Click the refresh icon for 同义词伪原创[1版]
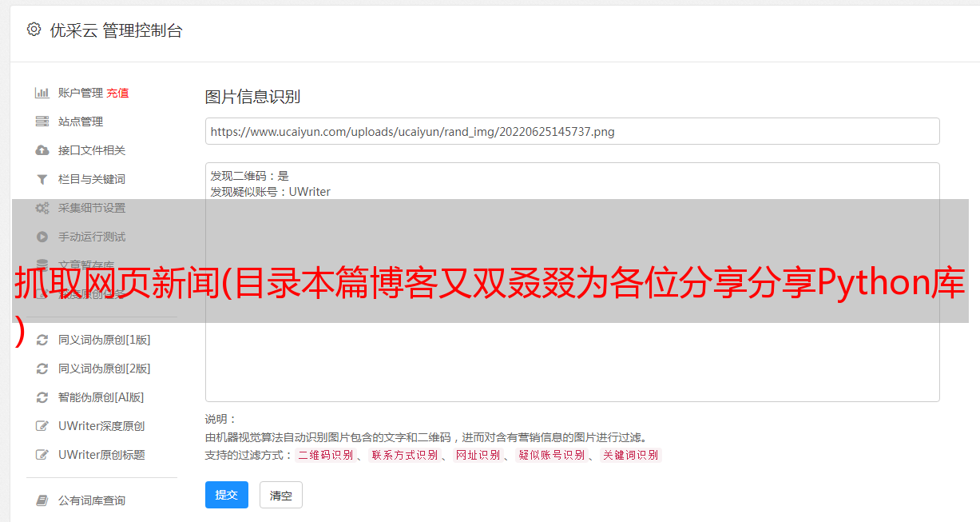980x522 pixels. coord(42,340)
